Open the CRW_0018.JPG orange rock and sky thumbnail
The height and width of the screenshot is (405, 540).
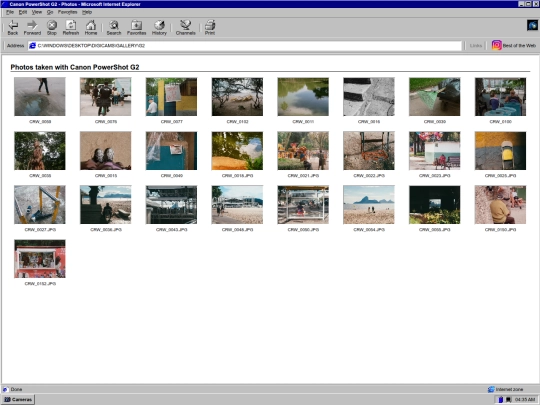click(x=237, y=150)
